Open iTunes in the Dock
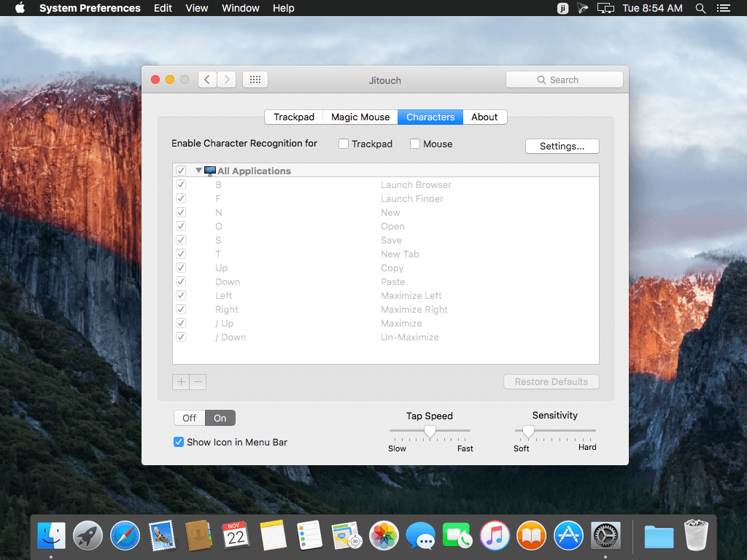Viewport: 747px width, 560px height. (495, 535)
